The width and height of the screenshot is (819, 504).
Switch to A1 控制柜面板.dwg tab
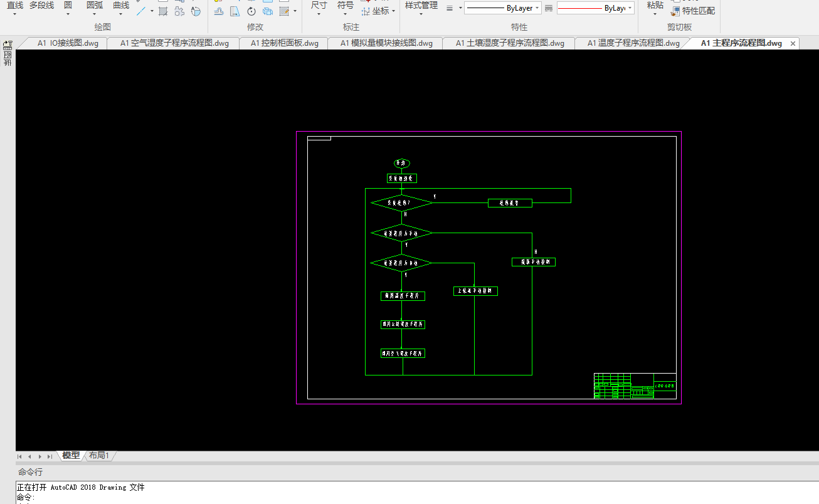click(284, 43)
